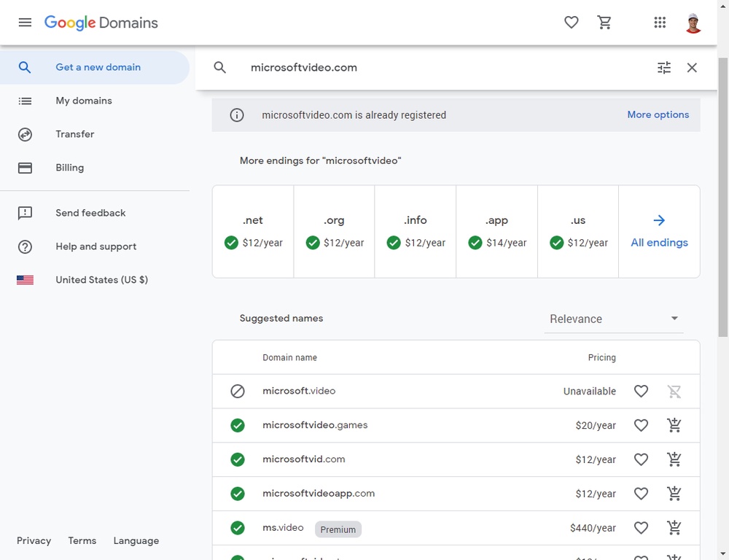Open the Google apps grid
This screenshot has height=560, width=729.
click(660, 23)
